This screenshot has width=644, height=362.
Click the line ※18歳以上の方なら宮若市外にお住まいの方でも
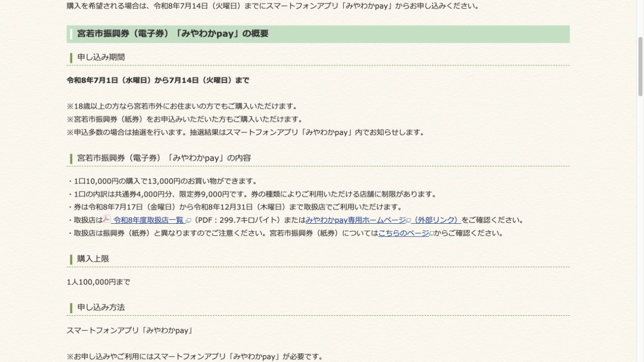[182, 106]
